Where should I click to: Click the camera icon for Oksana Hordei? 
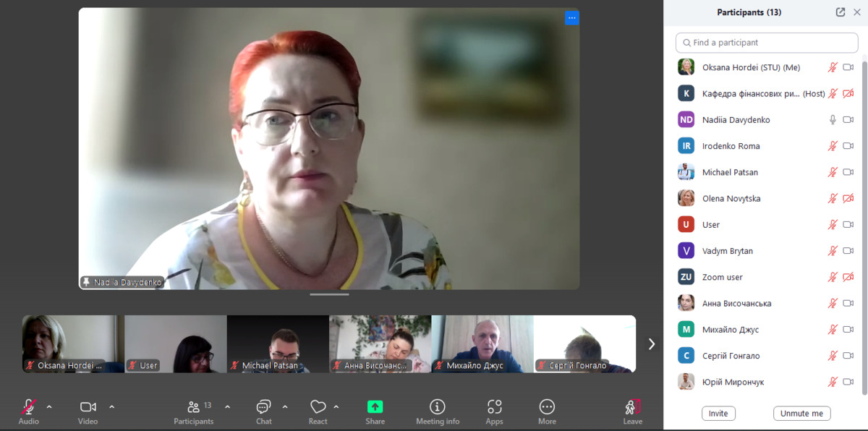pos(848,67)
